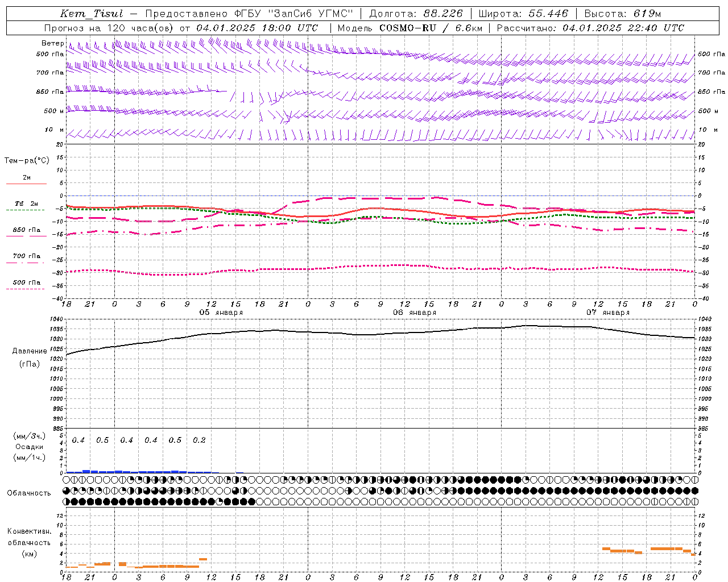Click '700 гПа' in the temperature legend
The image size is (728, 582).
[27, 256]
